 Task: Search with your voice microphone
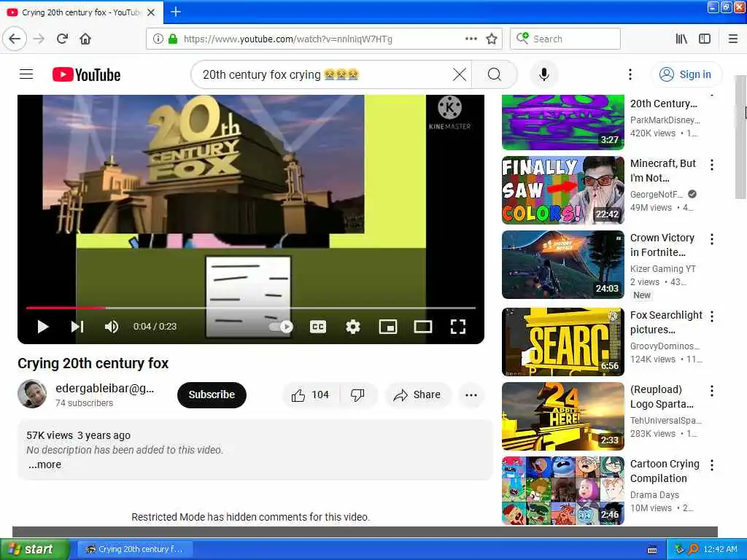(543, 74)
